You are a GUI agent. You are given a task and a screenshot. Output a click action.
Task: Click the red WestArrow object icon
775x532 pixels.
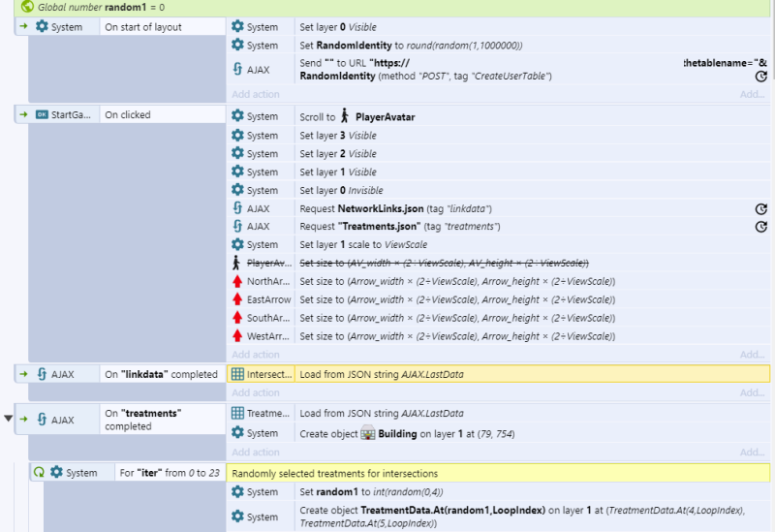point(237,336)
